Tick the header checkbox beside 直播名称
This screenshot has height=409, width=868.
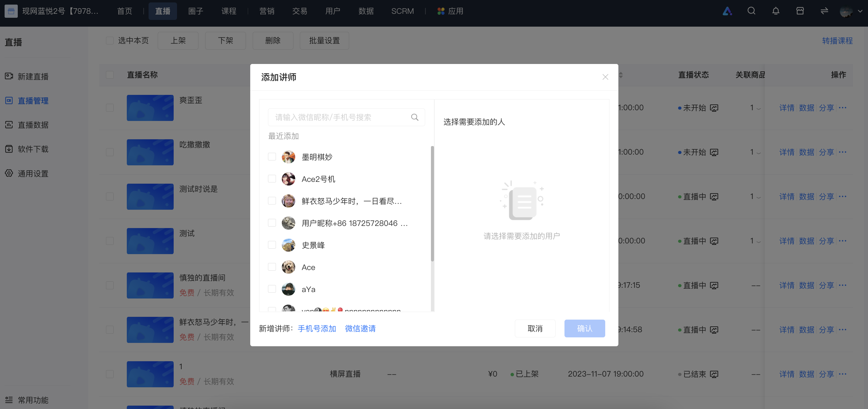click(x=110, y=75)
